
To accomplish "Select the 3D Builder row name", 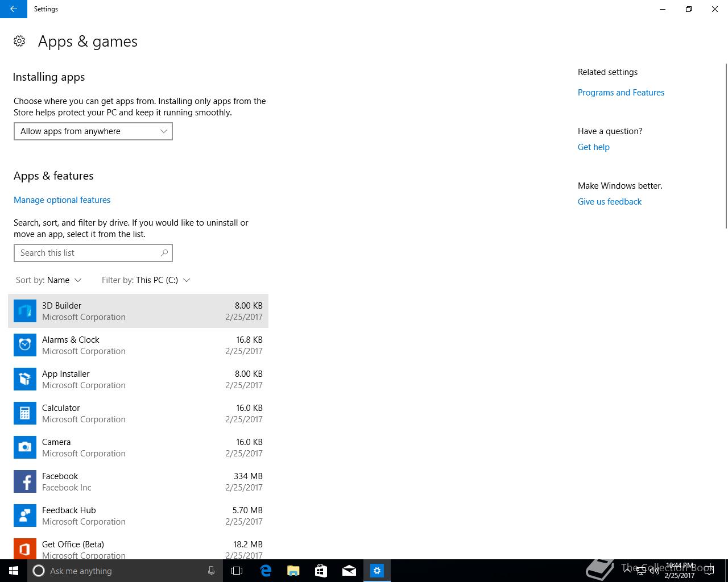I will pyautogui.click(x=62, y=306).
